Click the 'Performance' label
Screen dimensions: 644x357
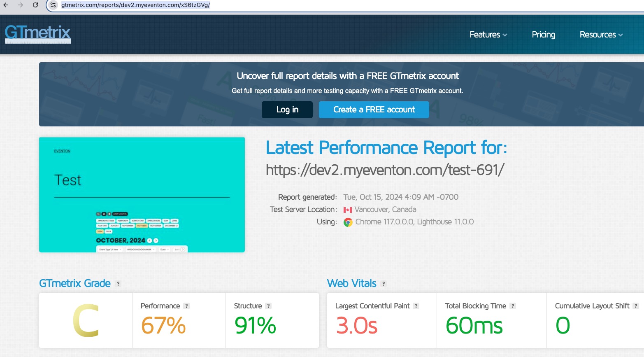[160, 306]
